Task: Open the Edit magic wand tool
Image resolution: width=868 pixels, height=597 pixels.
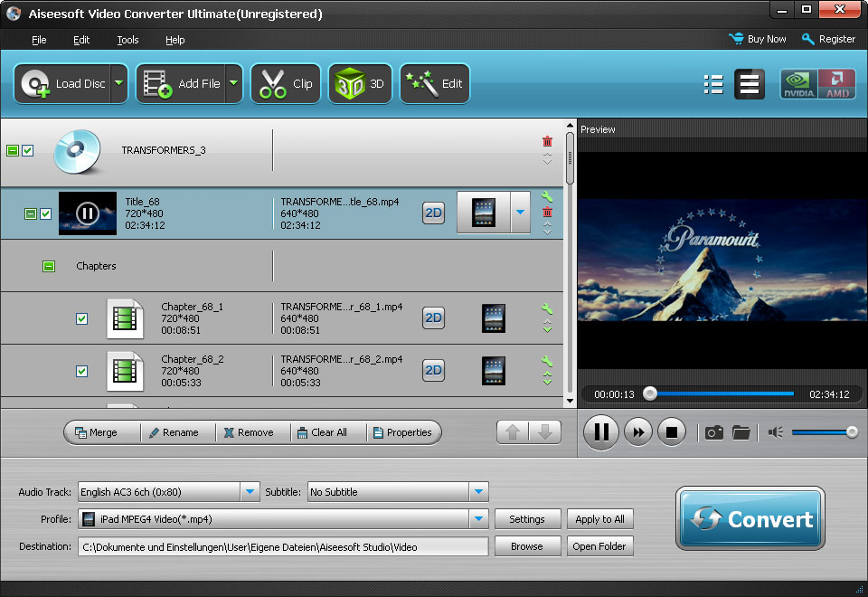Action: coord(435,83)
